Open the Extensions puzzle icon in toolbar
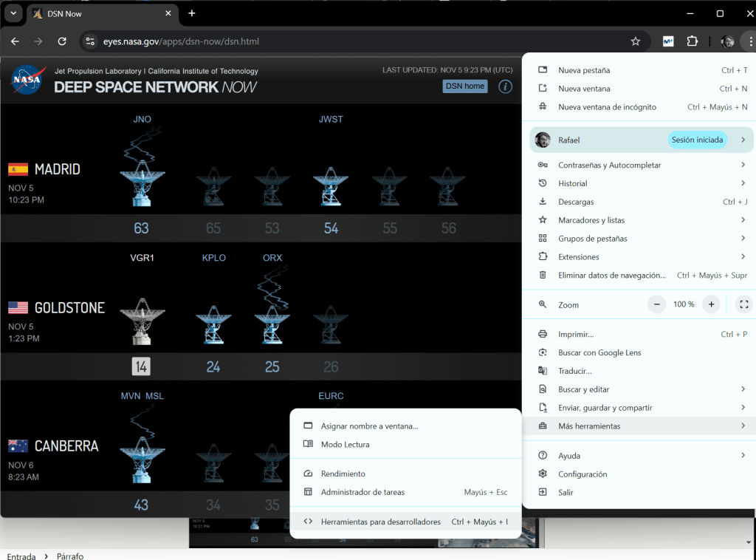Viewport: 756px width, 560px height. pos(692,41)
